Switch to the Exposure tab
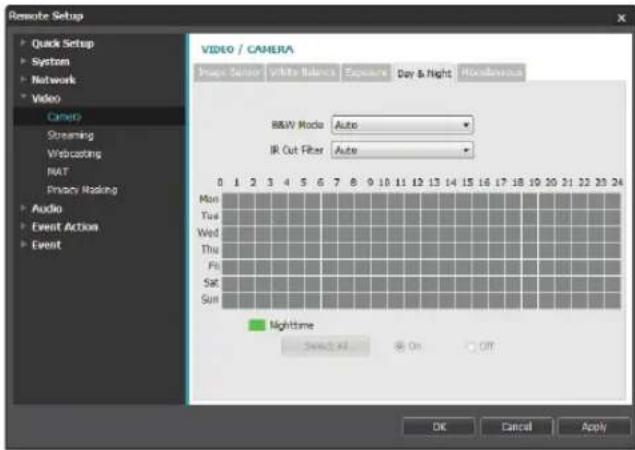The height and width of the screenshot is (450, 635). tap(366, 73)
